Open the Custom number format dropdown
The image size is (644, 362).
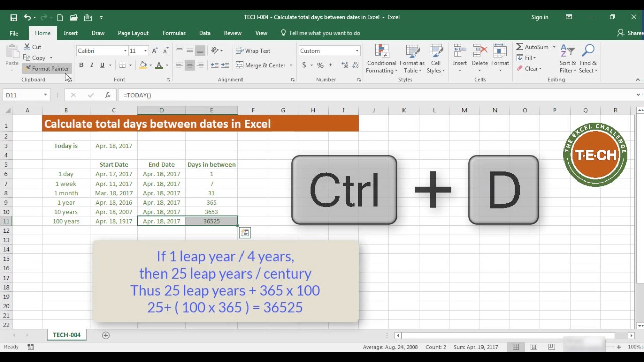point(357,51)
